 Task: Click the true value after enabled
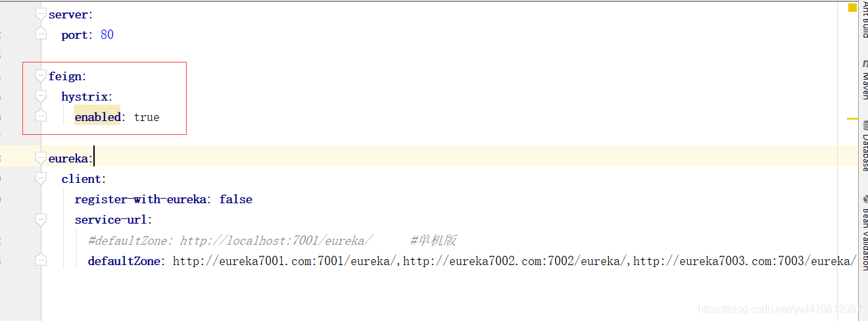(x=147, y=117)
